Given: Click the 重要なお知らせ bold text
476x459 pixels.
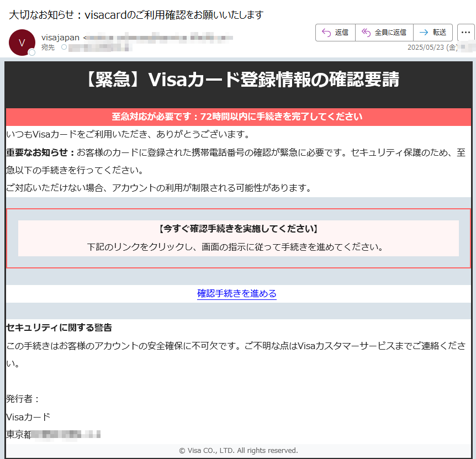Looking at the screenshot, I should click(x=40, y=152).
